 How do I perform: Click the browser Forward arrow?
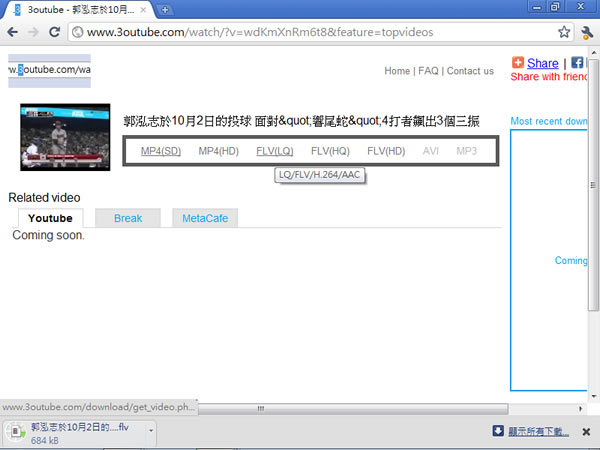tap(34, 32)
